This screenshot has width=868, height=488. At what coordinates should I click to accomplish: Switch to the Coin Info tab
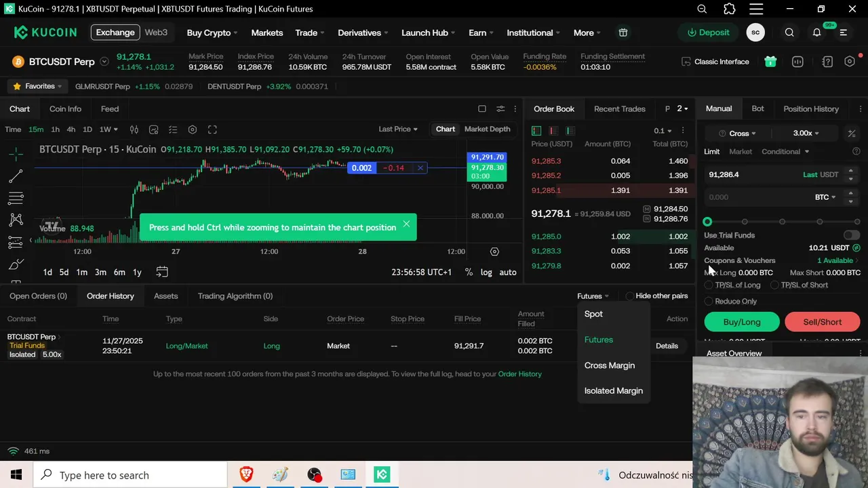(65, 108)
